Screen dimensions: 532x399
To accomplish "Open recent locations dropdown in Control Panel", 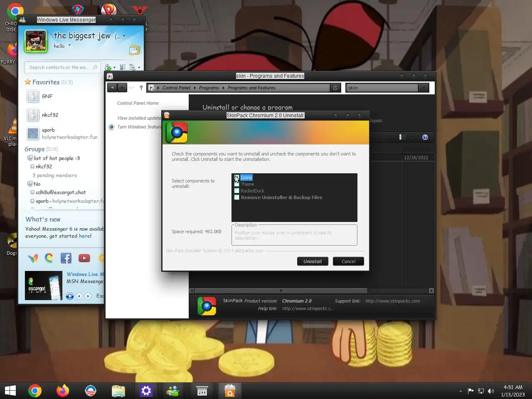I will pyautogui.click(x=131, y=88).
